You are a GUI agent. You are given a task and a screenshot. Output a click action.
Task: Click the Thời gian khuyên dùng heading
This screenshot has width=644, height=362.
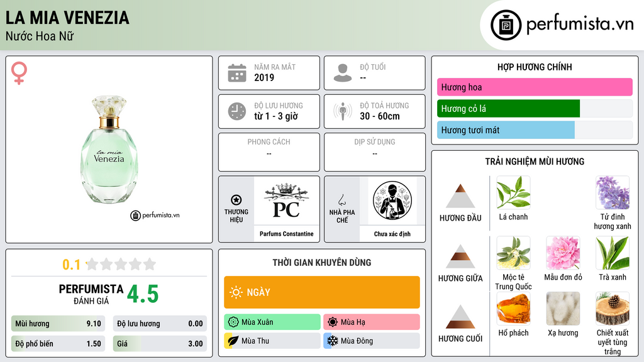[322, 263]
